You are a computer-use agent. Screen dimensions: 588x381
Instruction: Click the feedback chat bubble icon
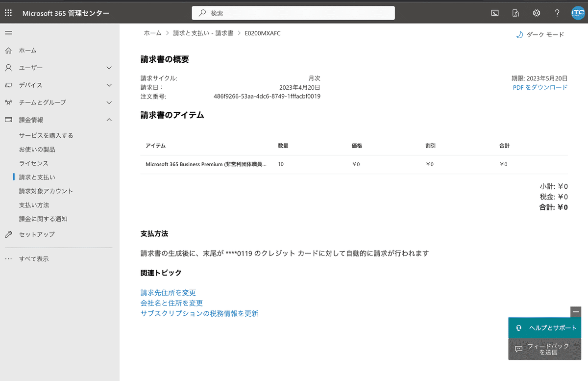click(x=519, y=349)
